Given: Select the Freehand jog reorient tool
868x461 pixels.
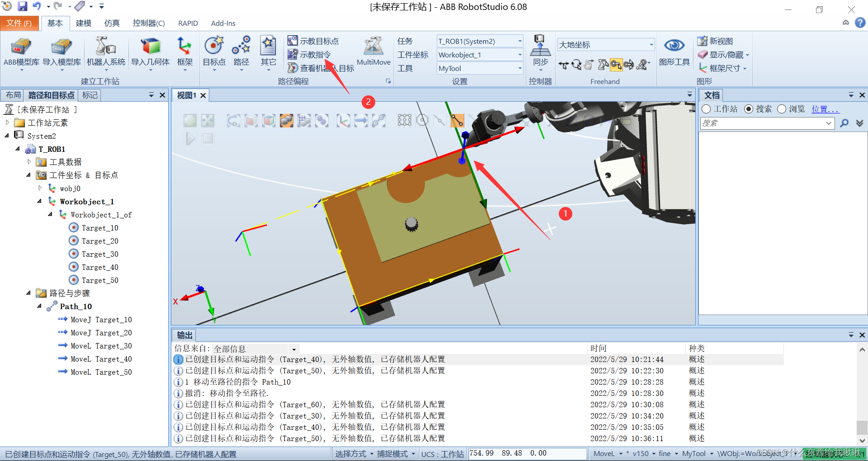Looking at the screenshot, I should pos(629,65).
